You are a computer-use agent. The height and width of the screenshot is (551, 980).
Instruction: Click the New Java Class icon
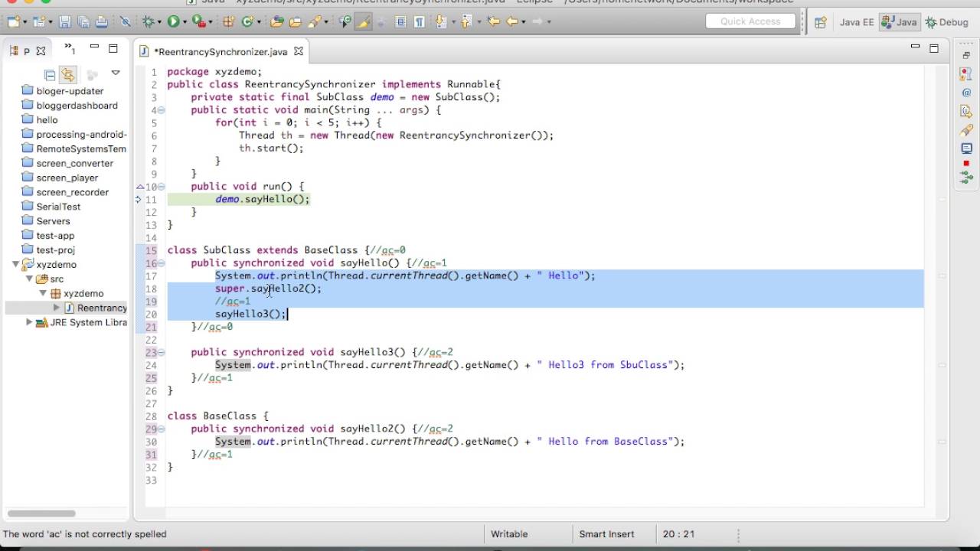click(247, 22)
